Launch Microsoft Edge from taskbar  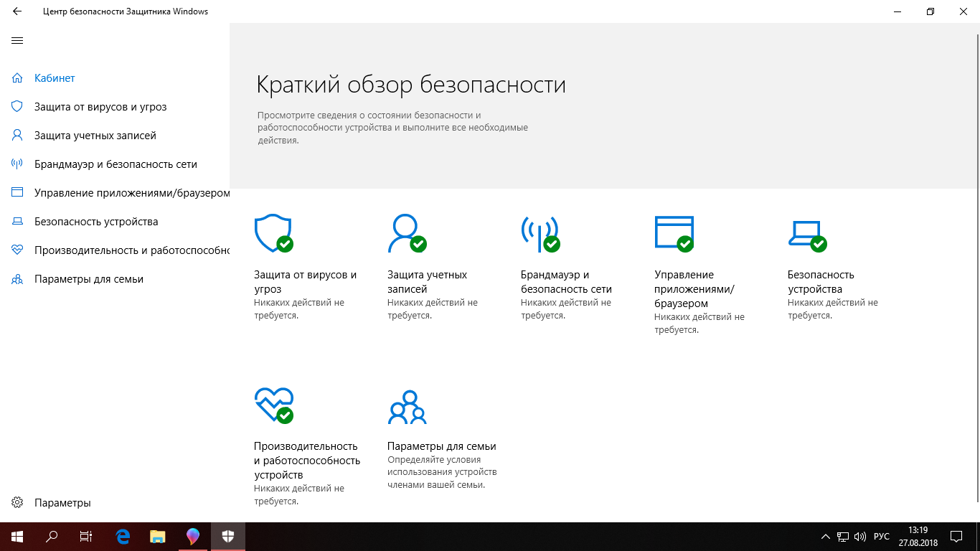[x=123, y=537]
